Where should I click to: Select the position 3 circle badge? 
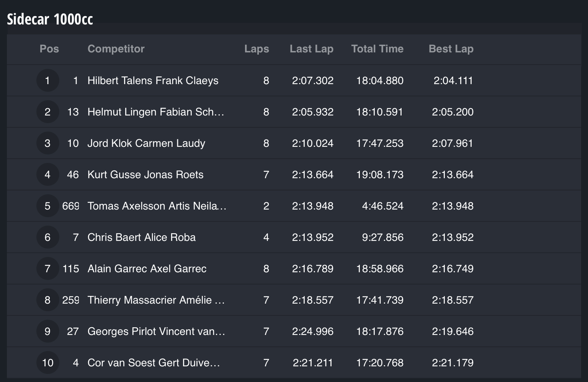(x=47, y=143)
